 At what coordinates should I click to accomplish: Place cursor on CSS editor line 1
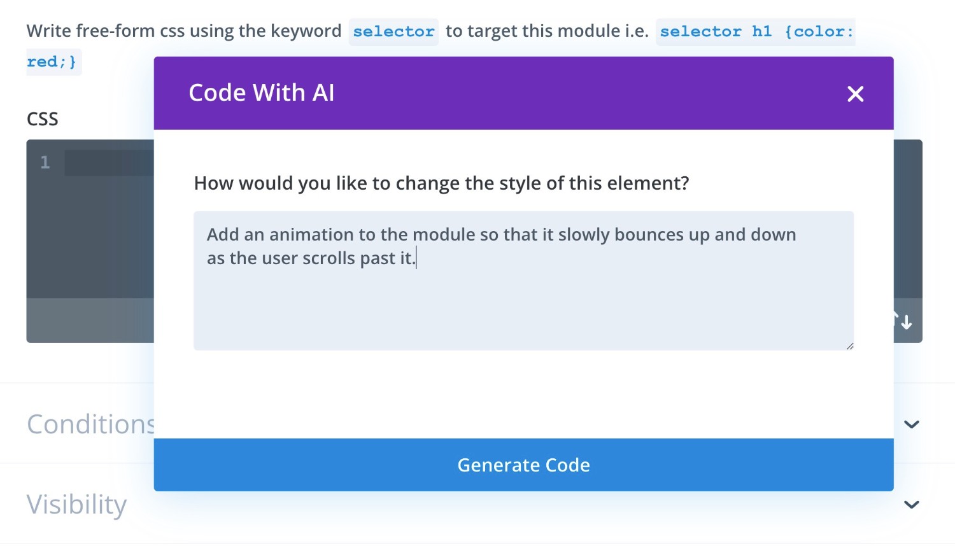tap(108, 164)
